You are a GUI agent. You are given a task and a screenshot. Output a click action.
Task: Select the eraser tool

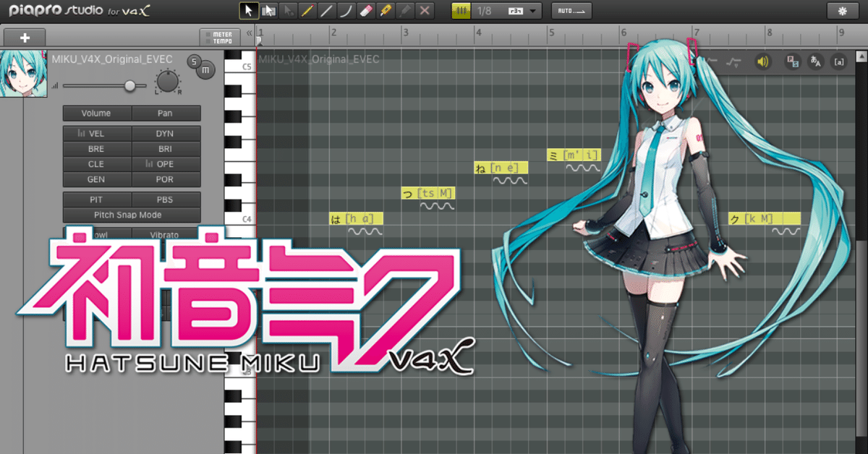(x=366, y=11)
